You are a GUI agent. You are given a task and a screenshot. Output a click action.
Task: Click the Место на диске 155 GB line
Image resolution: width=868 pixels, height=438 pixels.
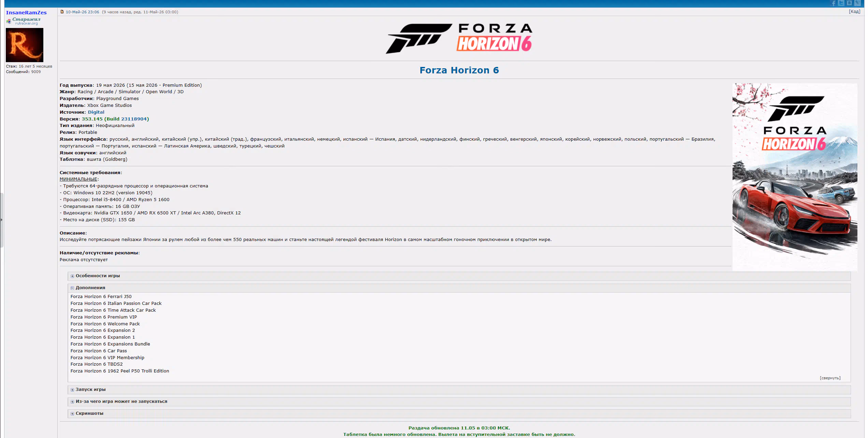[x=97, y=220]
